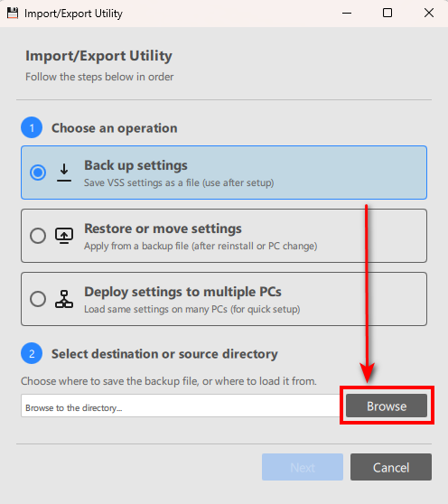
Task: Click the network deploy icon for multiple PCs
Action: pos(64,299)
